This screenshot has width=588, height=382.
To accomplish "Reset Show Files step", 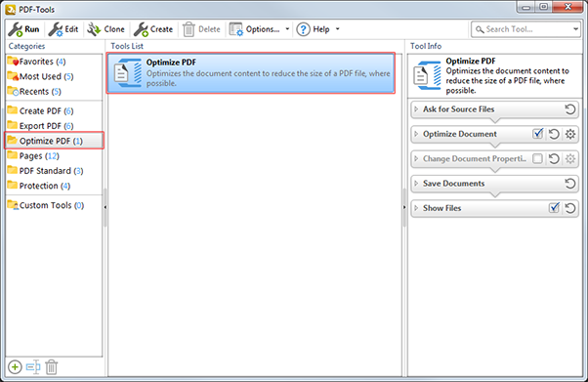I will tap(570, 208).
